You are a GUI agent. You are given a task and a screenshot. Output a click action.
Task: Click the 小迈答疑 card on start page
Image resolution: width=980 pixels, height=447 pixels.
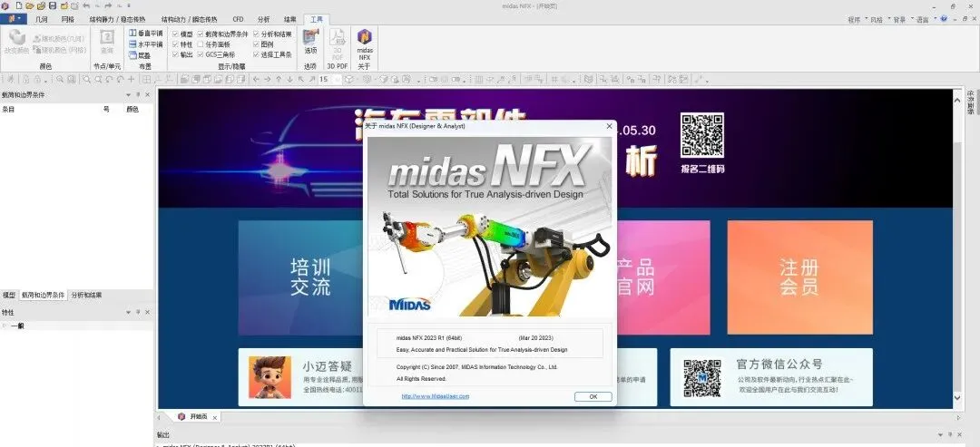click(300, 377)
